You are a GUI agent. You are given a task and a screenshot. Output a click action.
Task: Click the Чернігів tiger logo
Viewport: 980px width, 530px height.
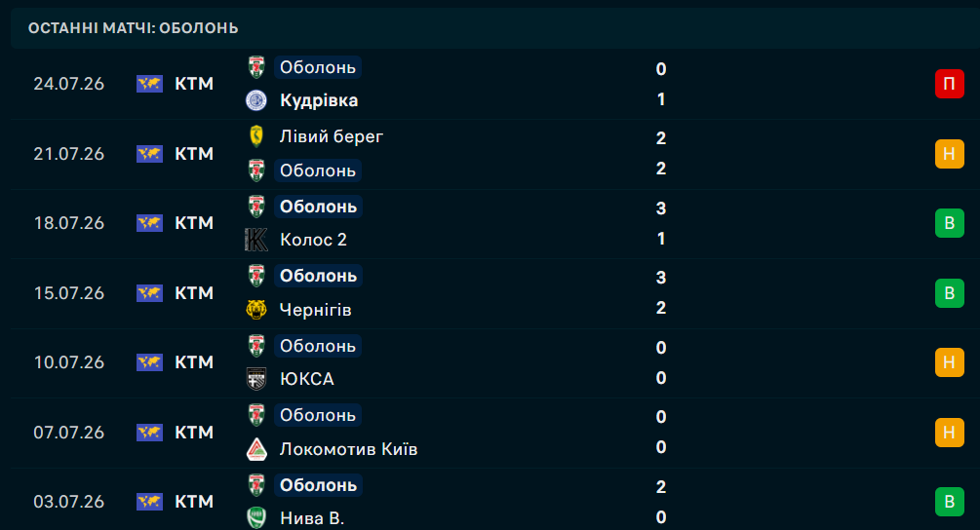coord(256,309)
